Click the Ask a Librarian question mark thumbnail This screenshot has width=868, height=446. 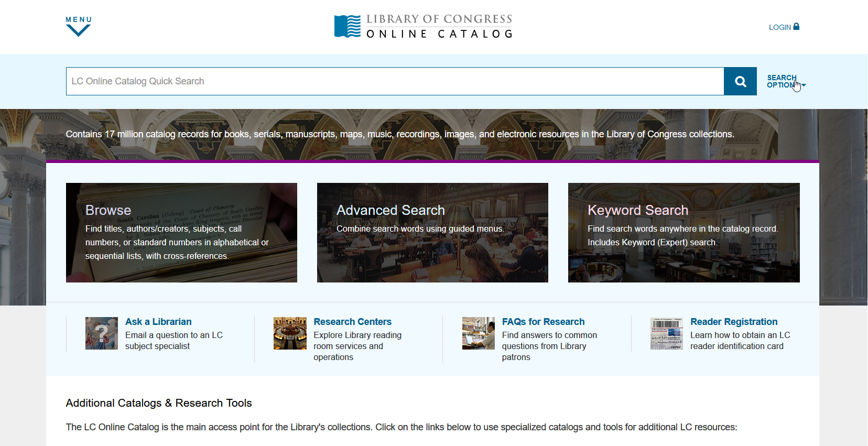tap(102, 333)
